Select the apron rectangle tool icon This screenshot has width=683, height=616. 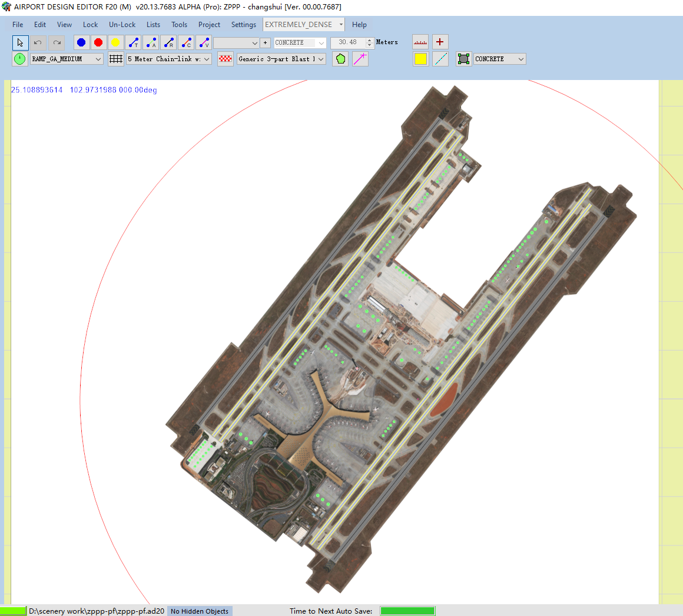tap(464, 59)
